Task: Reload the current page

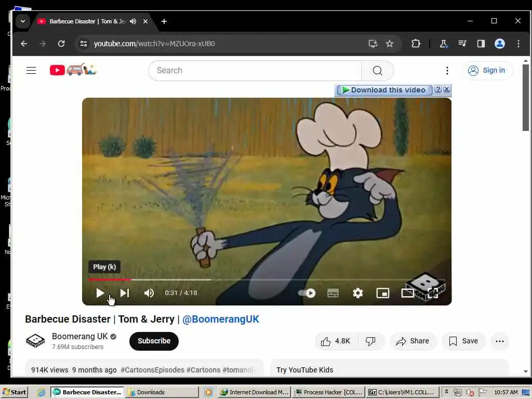Action: [61, 44]
